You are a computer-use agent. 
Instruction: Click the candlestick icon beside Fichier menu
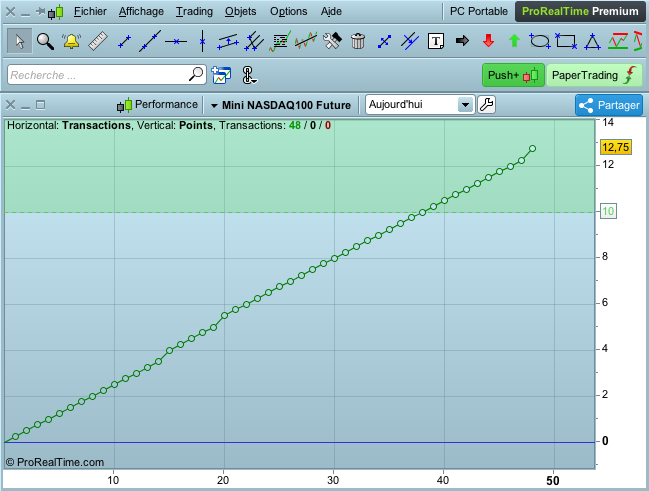[x=56, y=12]
